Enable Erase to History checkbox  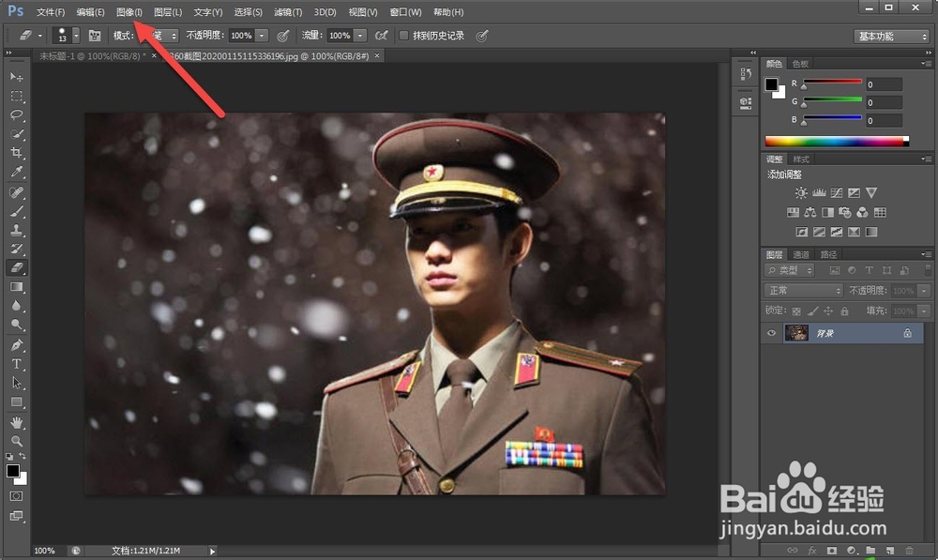(x=403, y=36)
